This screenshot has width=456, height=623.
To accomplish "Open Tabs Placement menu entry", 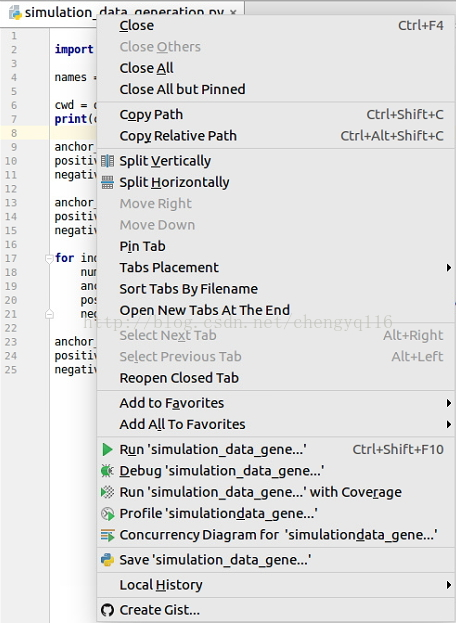I will click(x=276, y=267).
